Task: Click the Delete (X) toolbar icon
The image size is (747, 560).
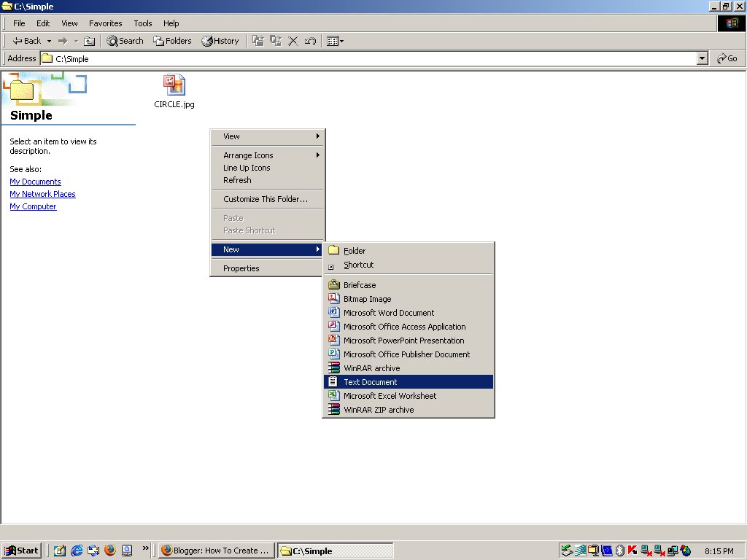Action: coord(293,41)
